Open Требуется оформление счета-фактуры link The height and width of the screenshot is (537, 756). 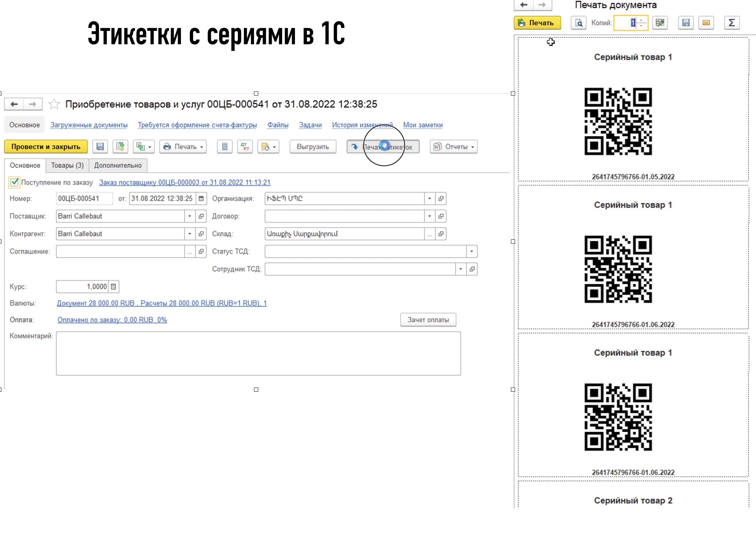point(197,125)
